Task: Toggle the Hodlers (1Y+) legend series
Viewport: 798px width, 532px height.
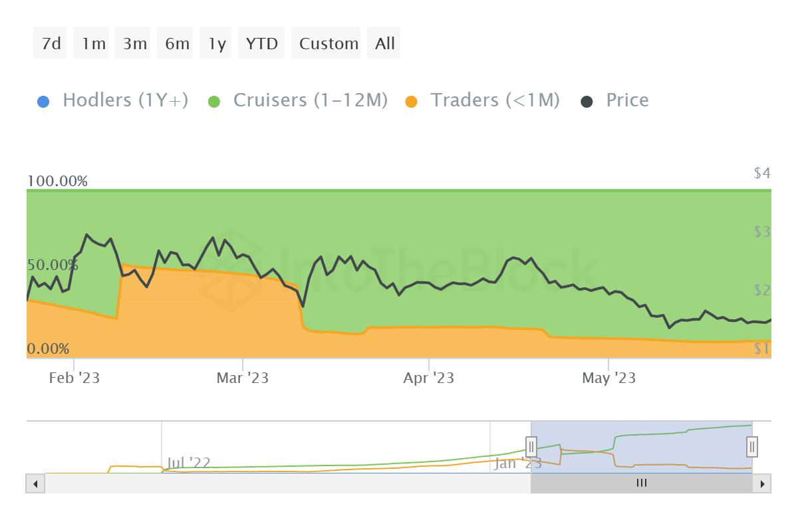Action: 125,100
